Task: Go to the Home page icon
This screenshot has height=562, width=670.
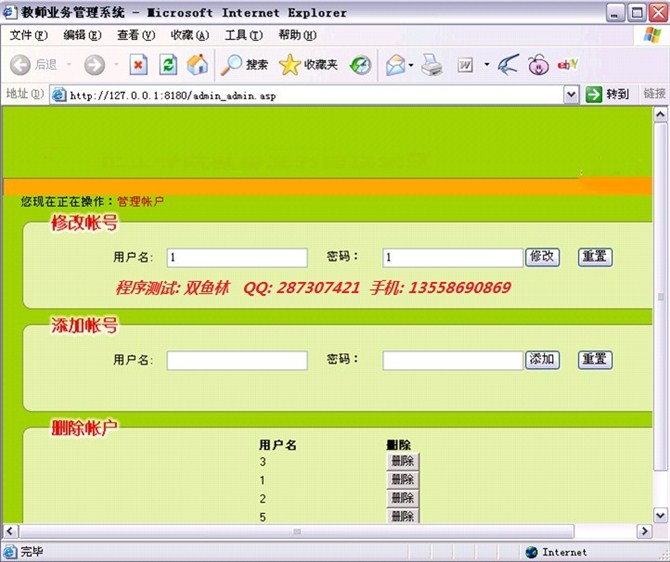Action: (197, 65)
